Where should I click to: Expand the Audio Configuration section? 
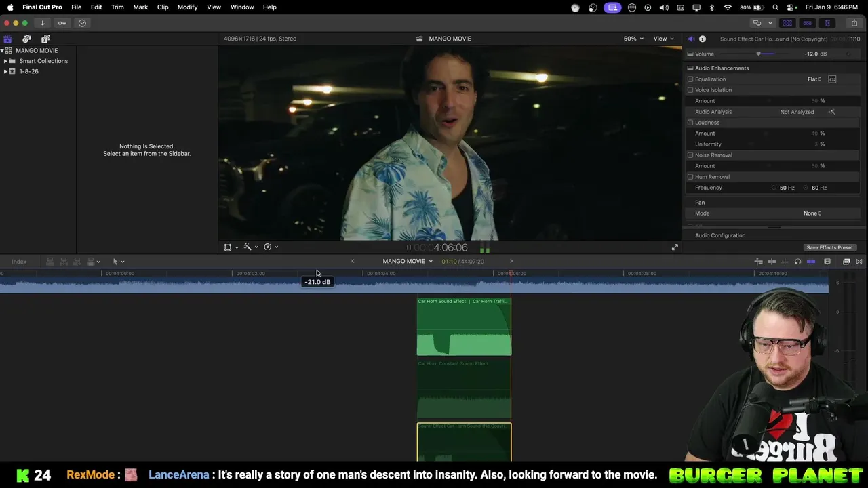coord(720,236)
